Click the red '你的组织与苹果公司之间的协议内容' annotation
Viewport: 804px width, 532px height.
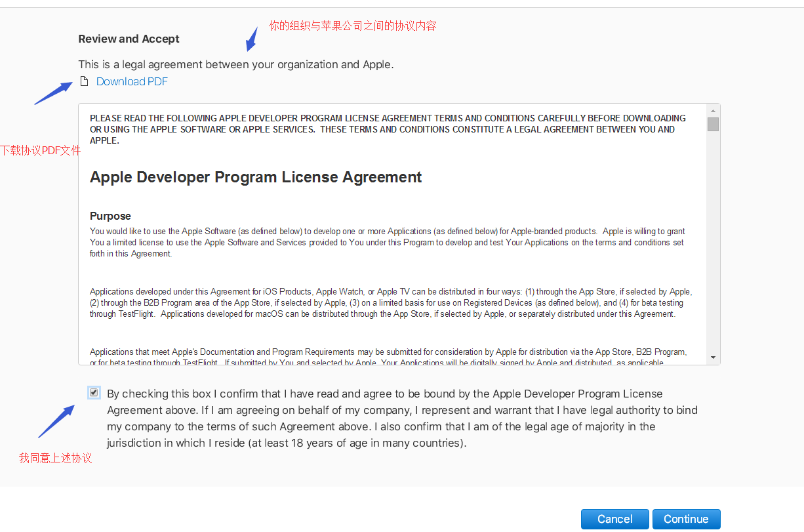tap(352, 26)
